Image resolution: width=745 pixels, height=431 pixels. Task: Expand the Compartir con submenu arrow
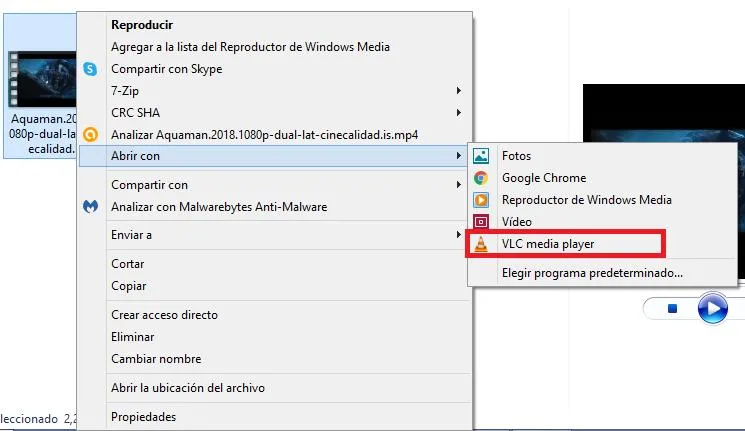coord(458,185)
